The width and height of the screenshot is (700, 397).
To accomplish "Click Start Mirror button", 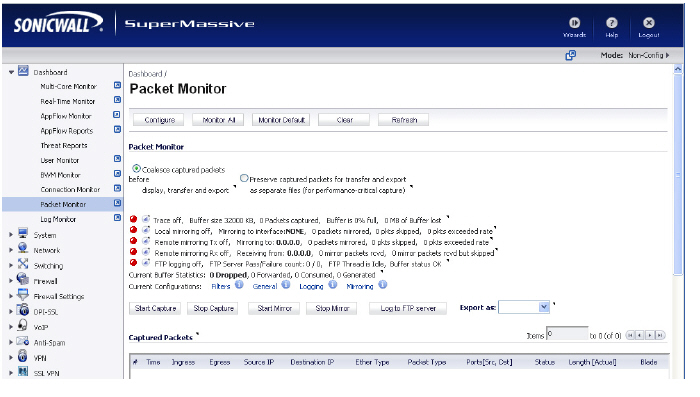I will point(274,309).
